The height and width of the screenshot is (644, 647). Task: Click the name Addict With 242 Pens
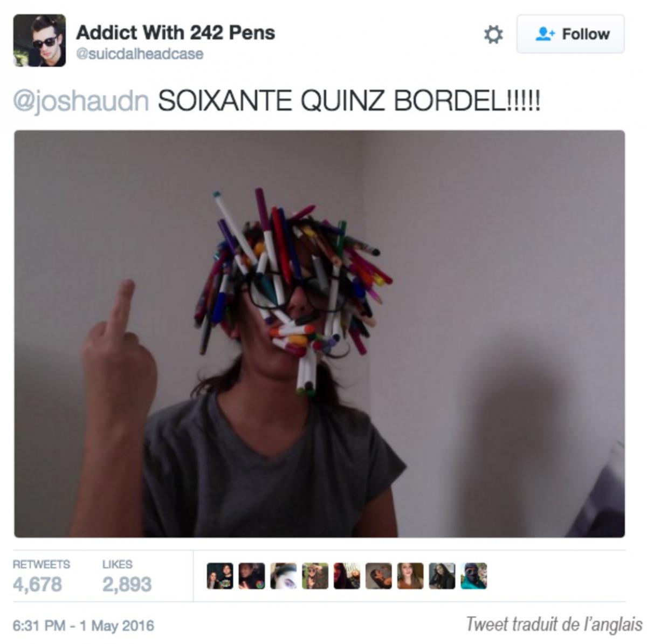point(175,32)
